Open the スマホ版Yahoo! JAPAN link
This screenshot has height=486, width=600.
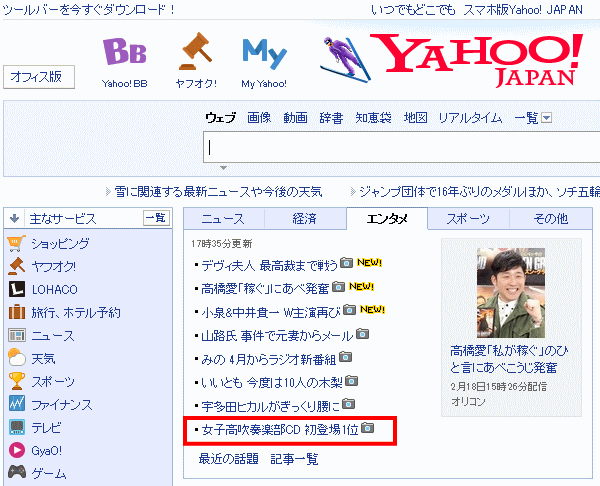click(523, 10)
